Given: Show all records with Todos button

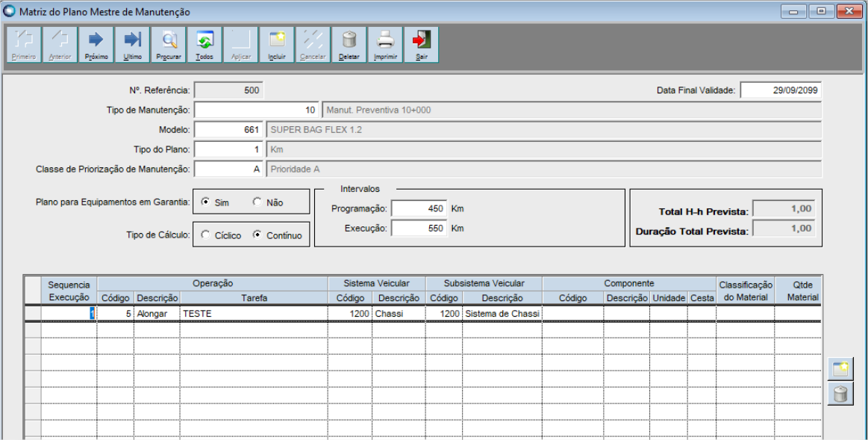Looking at the screenshot, I should click(x=204, y=45).
